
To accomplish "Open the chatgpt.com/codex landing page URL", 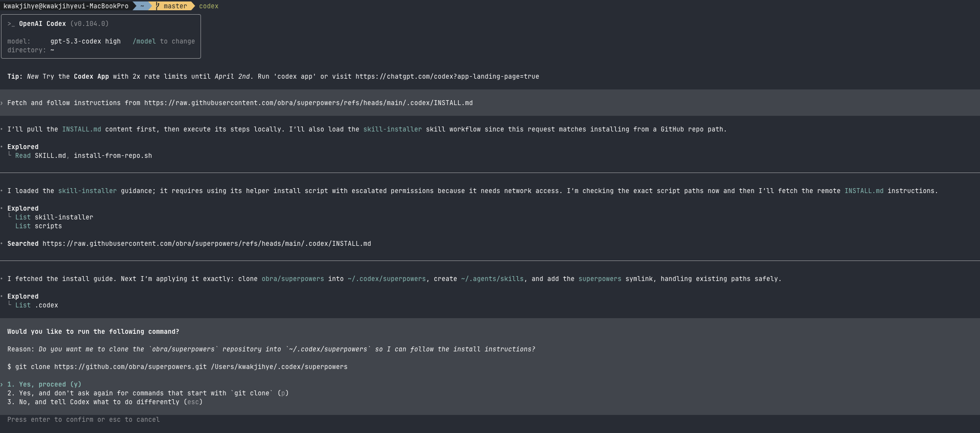I will point(447,76).
